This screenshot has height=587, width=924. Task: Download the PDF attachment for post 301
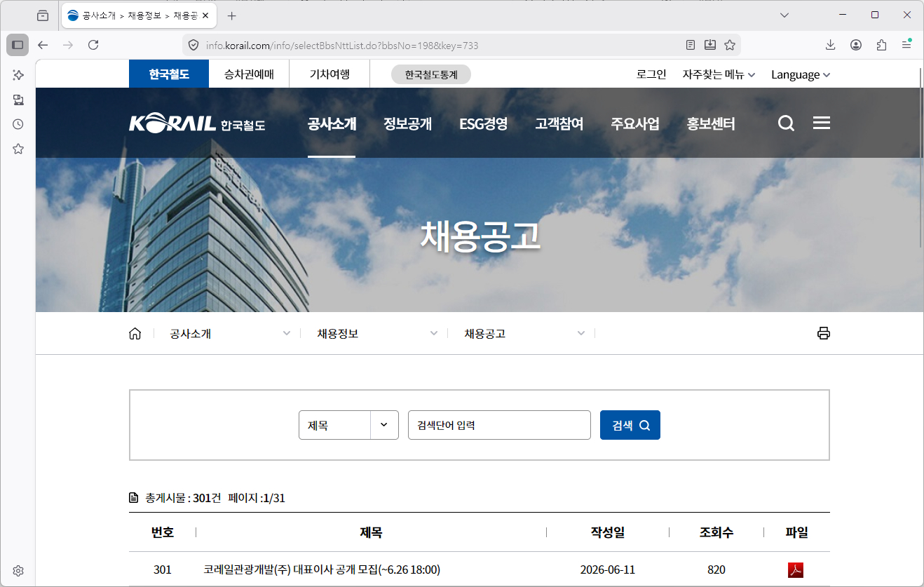796,569
